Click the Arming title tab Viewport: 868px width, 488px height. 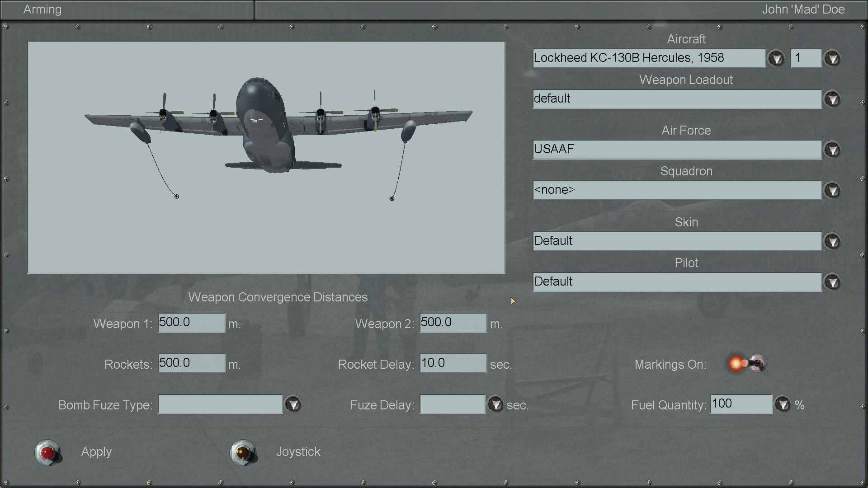(42, 9)
